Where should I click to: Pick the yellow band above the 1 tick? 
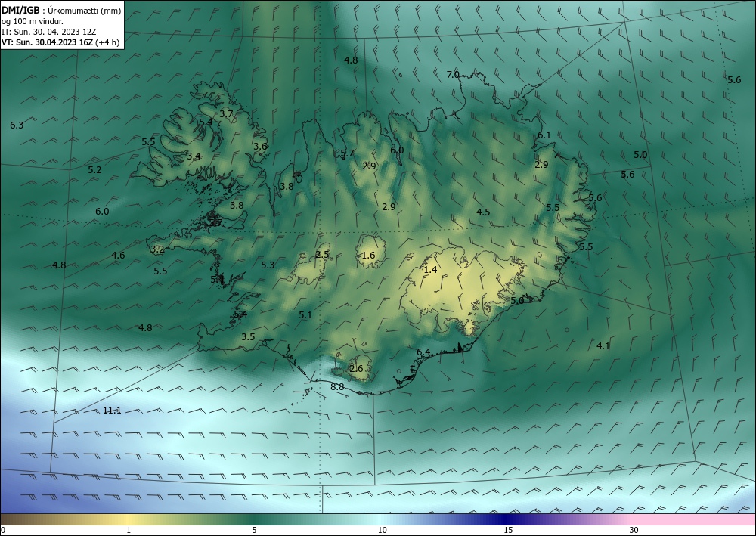[x=129, y=519]
